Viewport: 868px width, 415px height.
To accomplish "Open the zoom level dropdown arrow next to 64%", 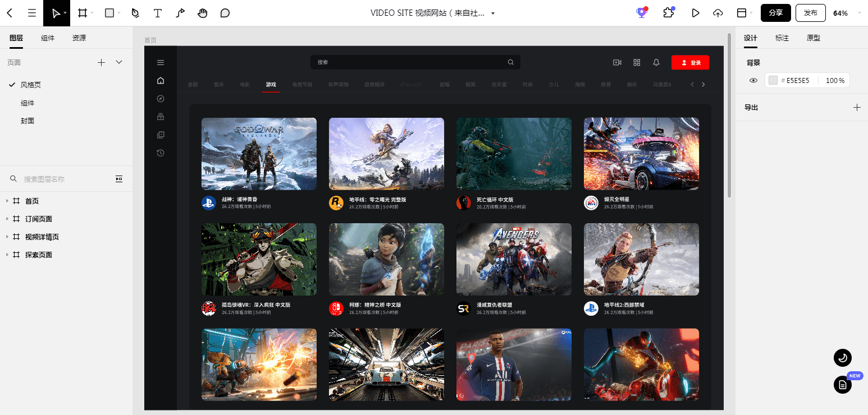I will coord(859,13).
